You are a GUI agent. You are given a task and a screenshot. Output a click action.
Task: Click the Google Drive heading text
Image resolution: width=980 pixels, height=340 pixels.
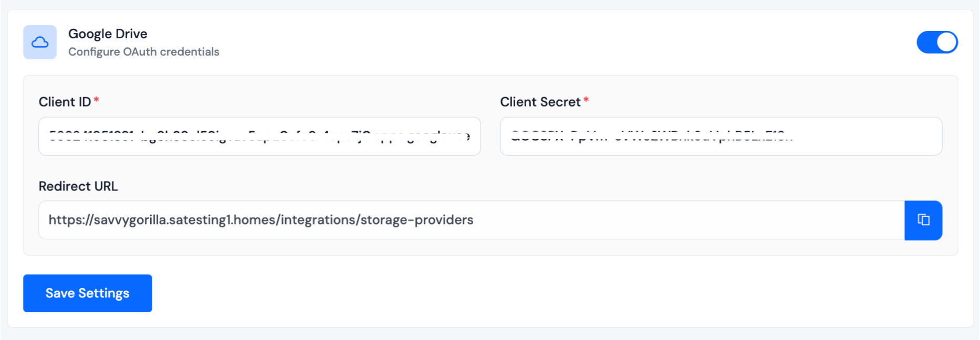(108, 33)
